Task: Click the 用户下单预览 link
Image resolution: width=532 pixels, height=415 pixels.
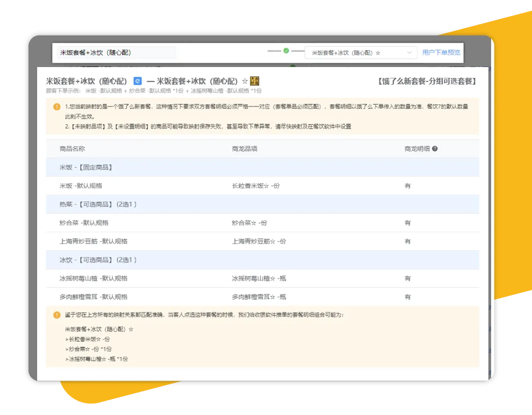Action: click(441, 52)
